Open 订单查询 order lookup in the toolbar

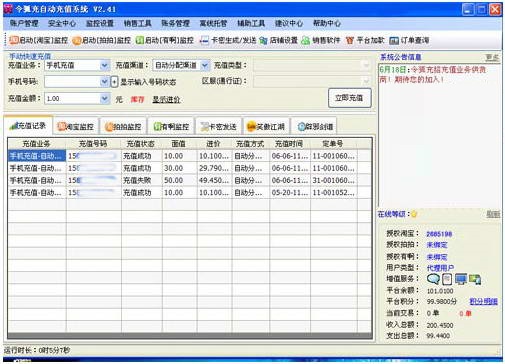point(409,40)
